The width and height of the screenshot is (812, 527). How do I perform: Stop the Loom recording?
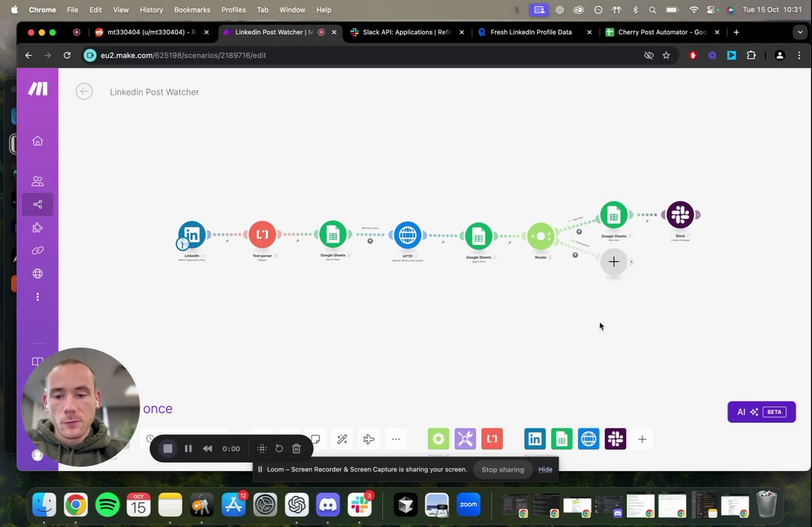(x=167, y=448)
